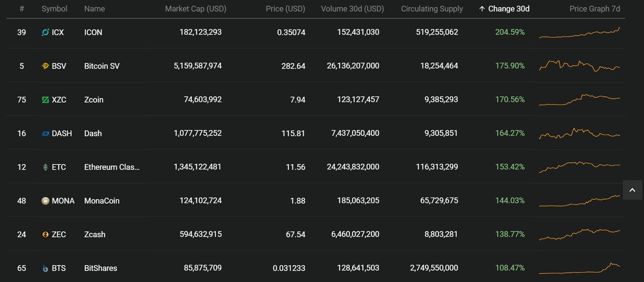Sort by Price (USD) header
The height and width of the screenshot is (282, 644).
[x=286, y=9]
